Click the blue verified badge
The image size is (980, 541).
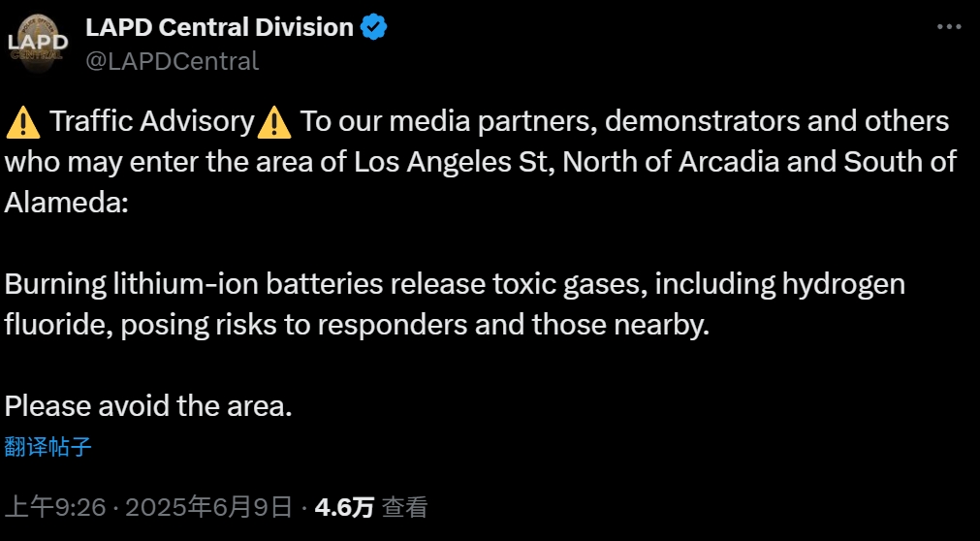pyautogui.click(x=374, y=27)
